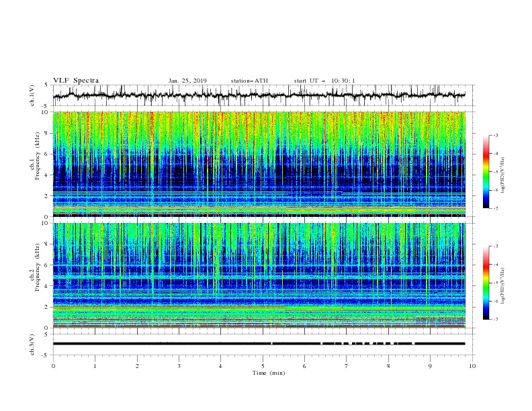Click the lower ch.2 PSD color bar
The image size is (532, 411).
[486, 283]
